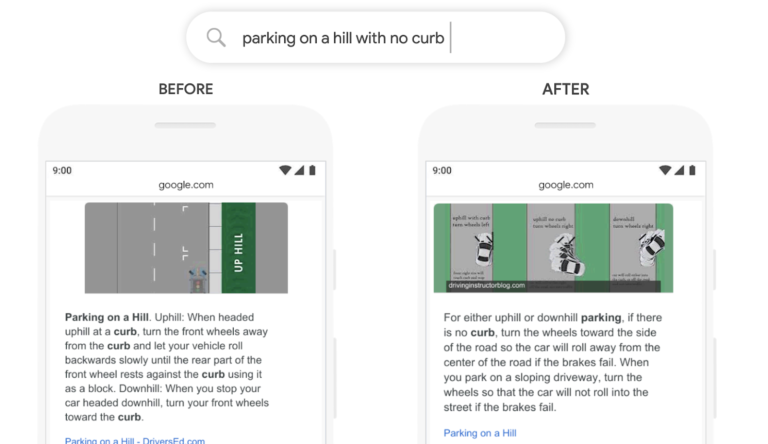
Task: Click the BEFORE heading label
Action: click(x=186, y=89)
